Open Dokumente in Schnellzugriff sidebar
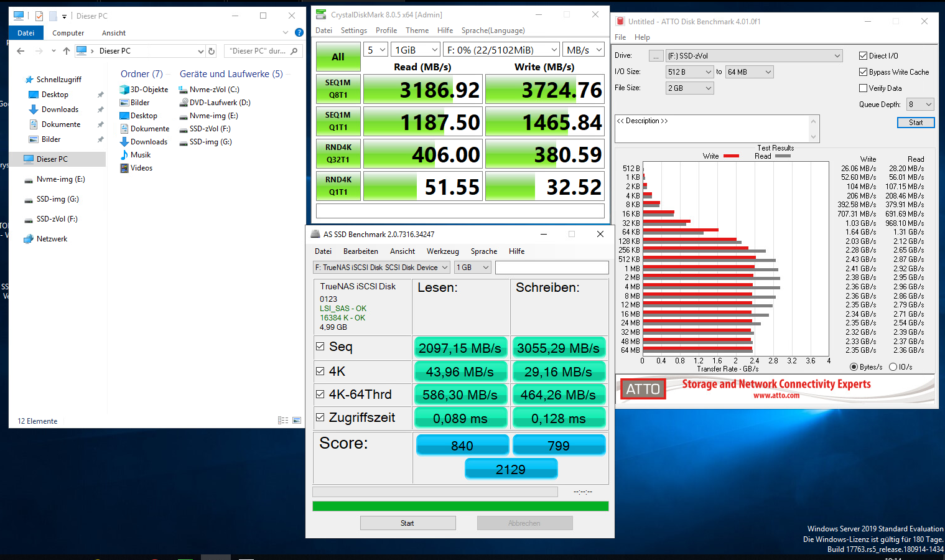This screenshot has height=560, width=945. point(60,124)
